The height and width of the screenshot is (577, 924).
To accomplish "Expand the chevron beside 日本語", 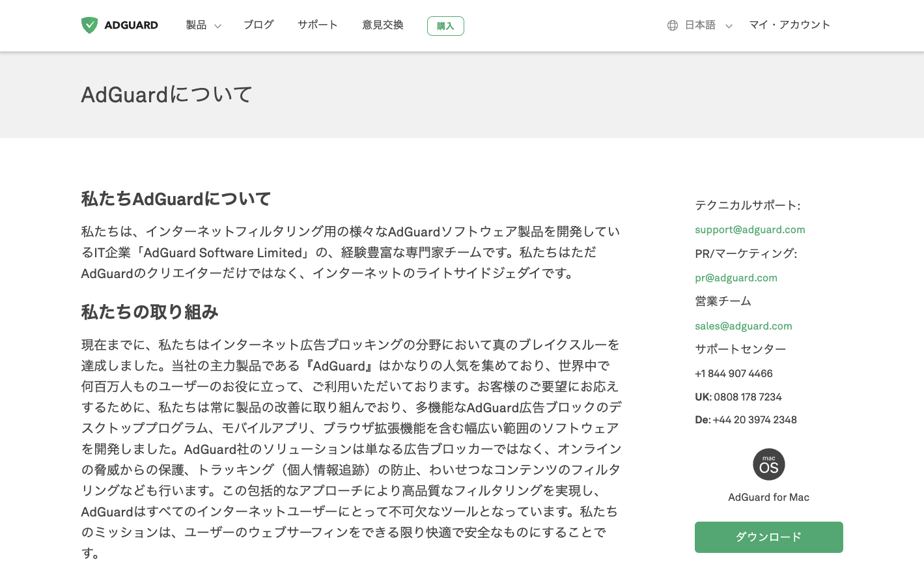I will tap(729, 26).
